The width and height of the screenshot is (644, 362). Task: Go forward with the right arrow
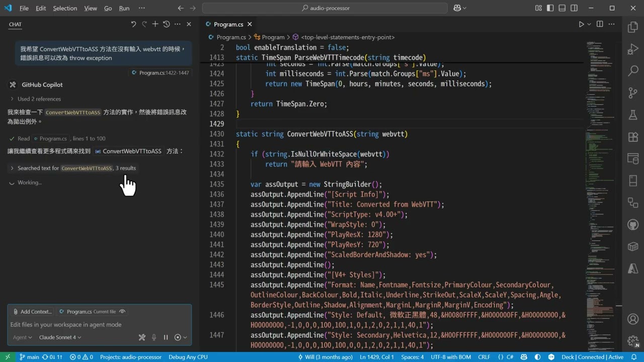pyautogui.click(x=193, y=8)
